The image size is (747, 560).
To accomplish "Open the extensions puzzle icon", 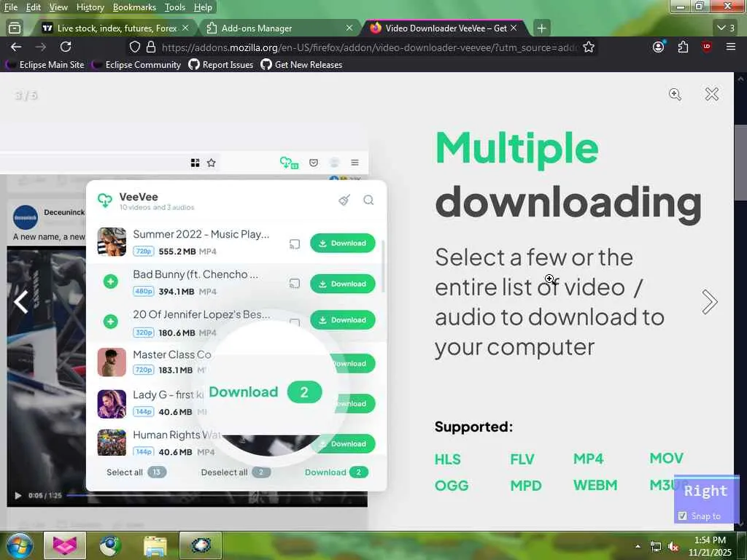I will pyautogui.click(x=683, y=47).
